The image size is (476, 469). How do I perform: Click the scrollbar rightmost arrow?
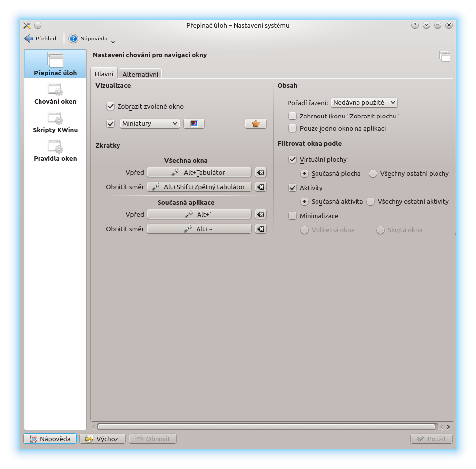(x=448, y=427)
